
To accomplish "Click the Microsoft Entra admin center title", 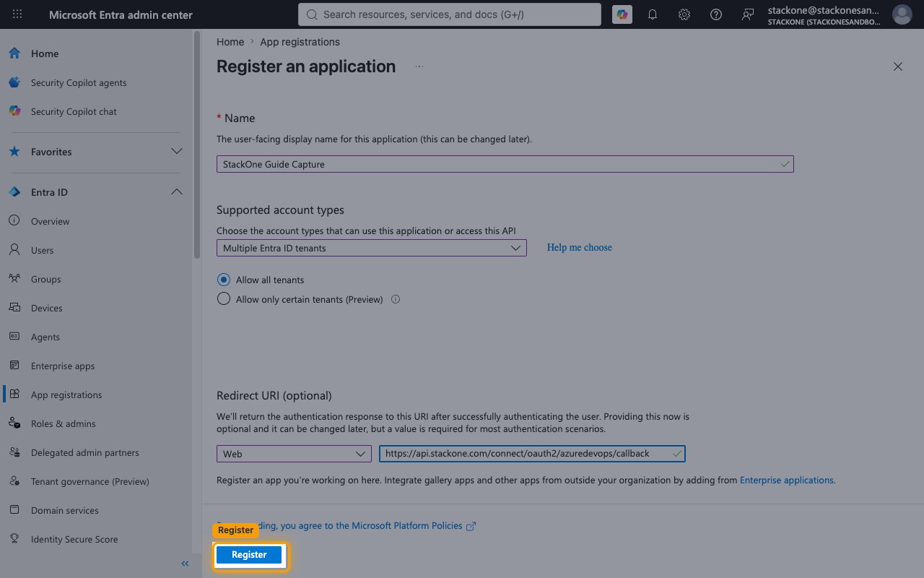I will tap(121, 14).
